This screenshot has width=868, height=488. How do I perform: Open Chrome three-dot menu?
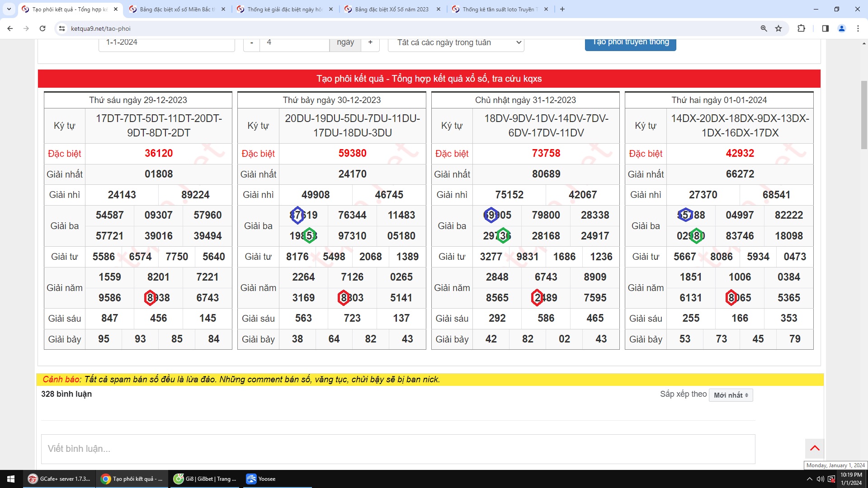[x=858, y=28]
